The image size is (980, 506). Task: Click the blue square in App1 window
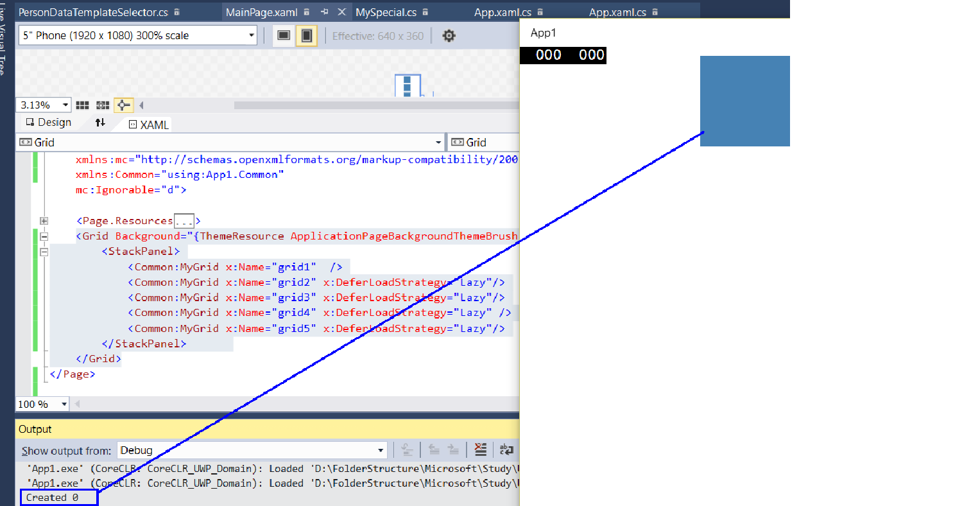coord(745,101)
